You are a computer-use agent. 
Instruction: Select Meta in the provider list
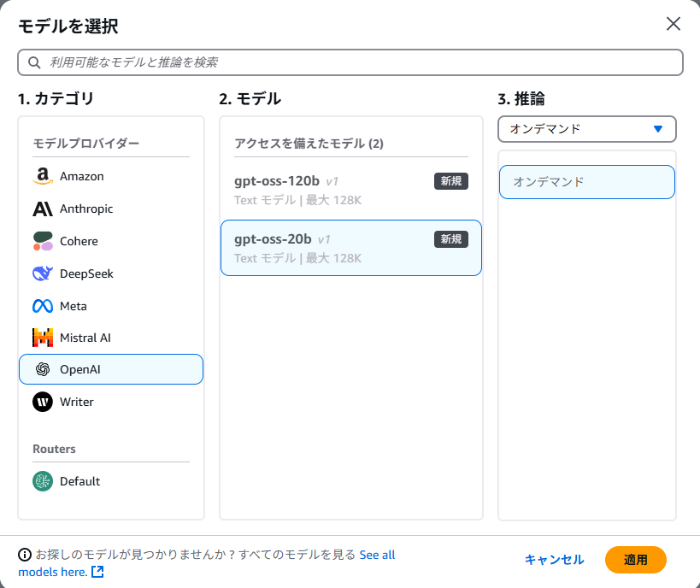pyautogui.click(x=74, y=306)
